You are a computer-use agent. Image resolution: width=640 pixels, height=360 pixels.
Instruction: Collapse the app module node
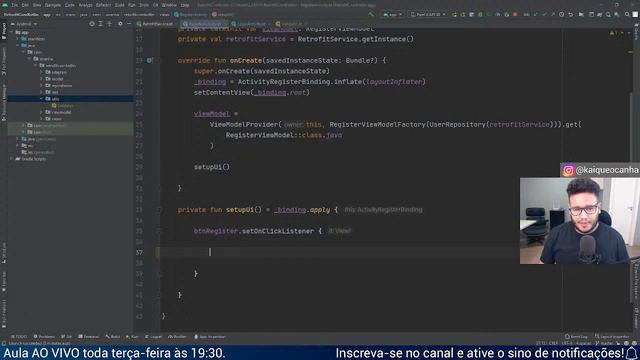(x=12, y=32)
